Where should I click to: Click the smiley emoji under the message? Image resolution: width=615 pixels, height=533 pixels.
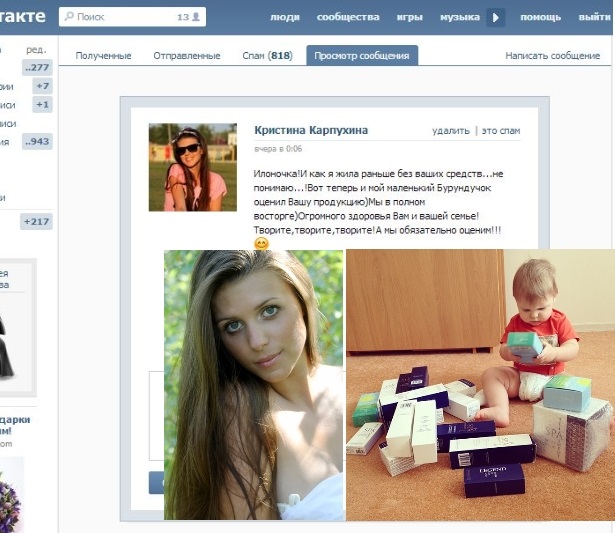[x=261, y=243]
